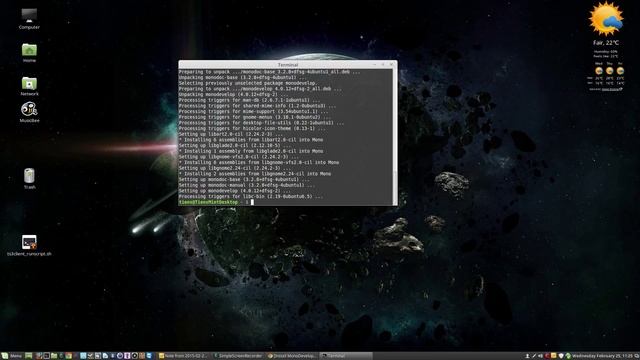Click the user icon in system tray

tap(527, 356)
